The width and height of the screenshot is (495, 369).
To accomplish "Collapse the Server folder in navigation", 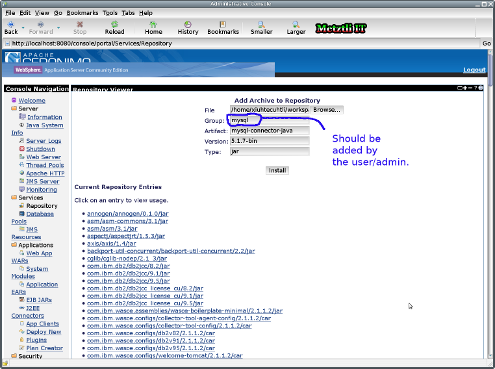I will coord(14,109).
